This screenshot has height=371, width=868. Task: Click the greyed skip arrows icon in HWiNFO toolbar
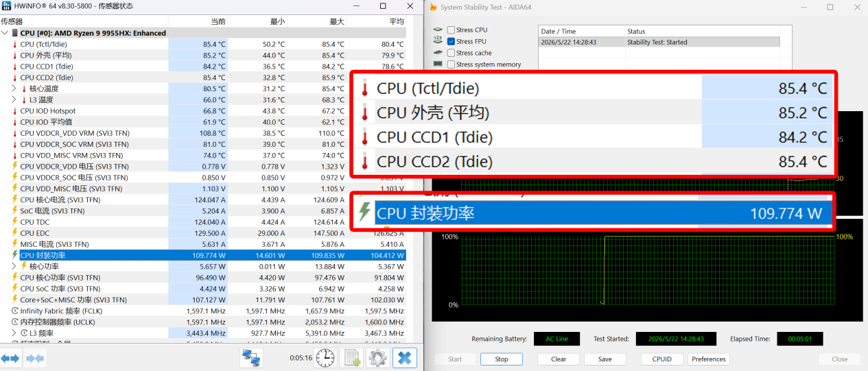click(35, 358)
